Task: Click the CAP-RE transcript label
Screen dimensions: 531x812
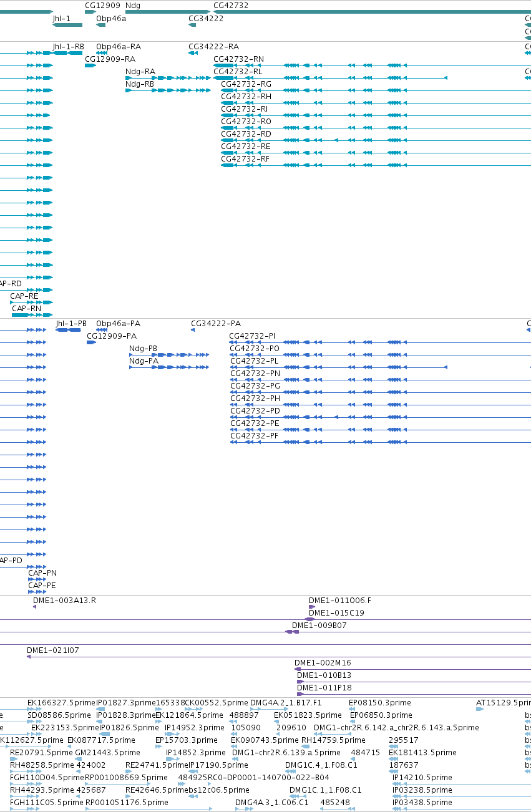Action: [x=24, y=296]
